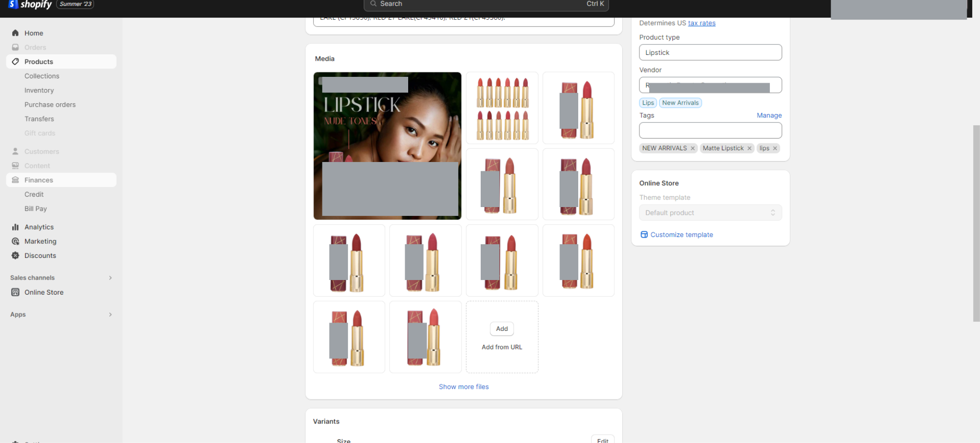Viewport: 980px width, 443px height.
Task: Open the Theme template dropdown
Action: (x=710, y=213)
